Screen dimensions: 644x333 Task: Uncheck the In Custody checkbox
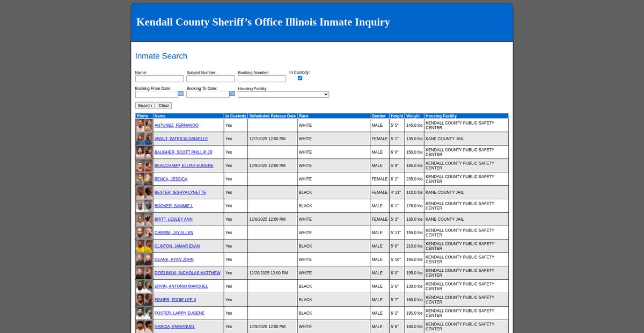click(300, 78)
